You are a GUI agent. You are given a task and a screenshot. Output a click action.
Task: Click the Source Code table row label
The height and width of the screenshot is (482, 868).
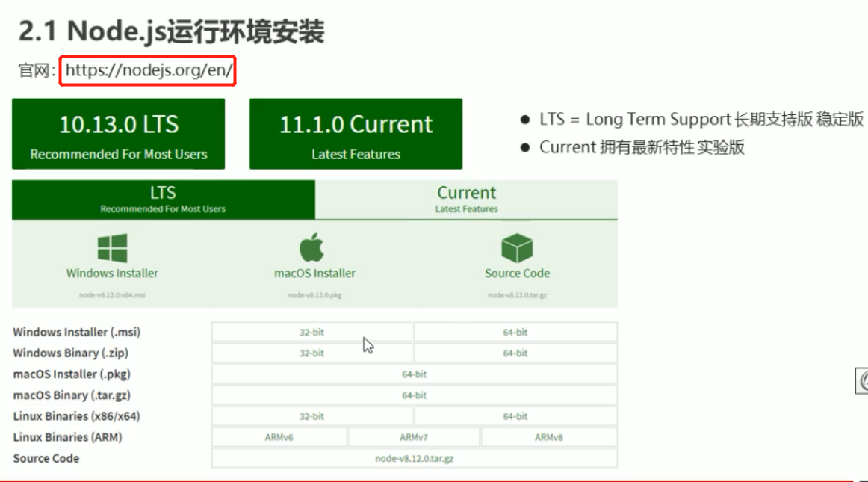[x=46, y=458]
